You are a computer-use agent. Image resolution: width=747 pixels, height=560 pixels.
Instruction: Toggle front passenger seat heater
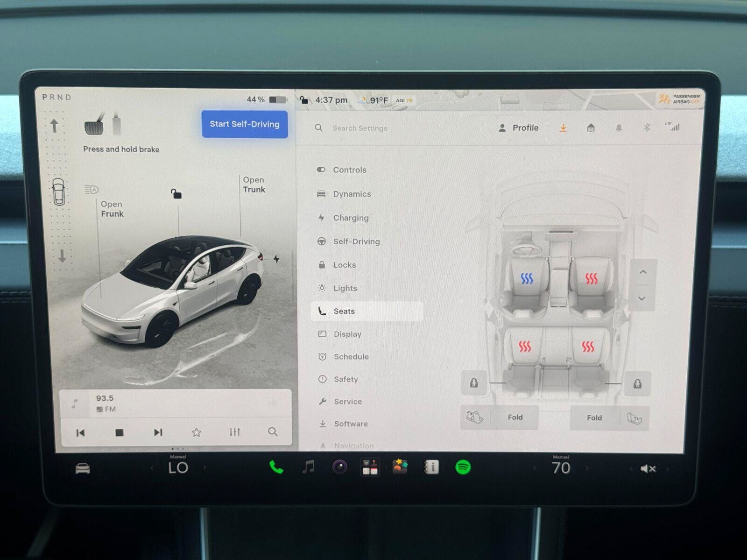click(591, 279)
